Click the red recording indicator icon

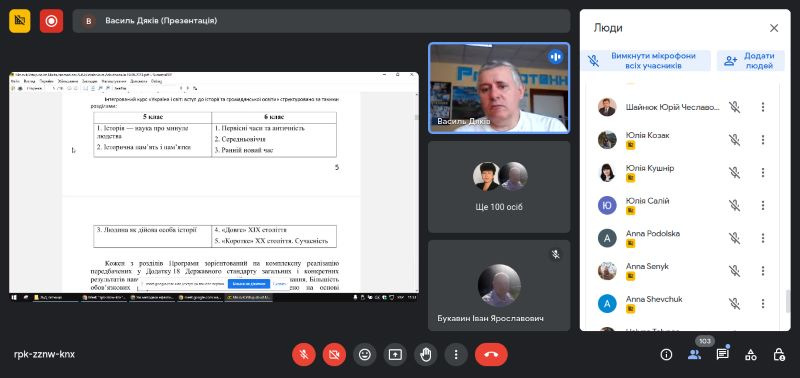tap(52, 21)
